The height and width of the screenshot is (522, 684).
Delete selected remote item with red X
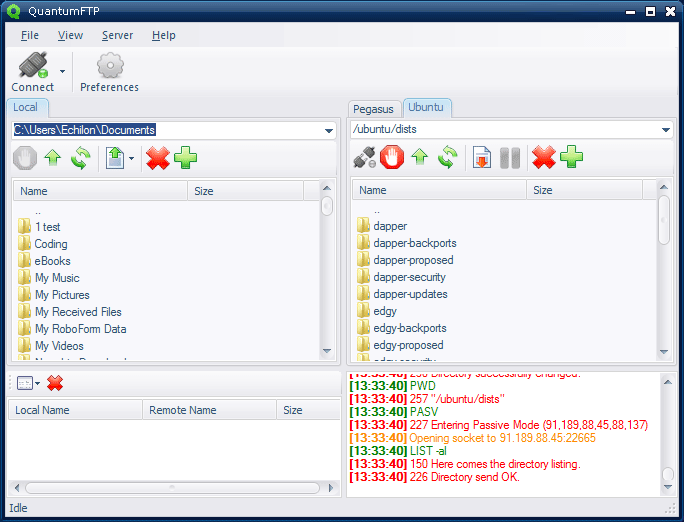[544, 157]
